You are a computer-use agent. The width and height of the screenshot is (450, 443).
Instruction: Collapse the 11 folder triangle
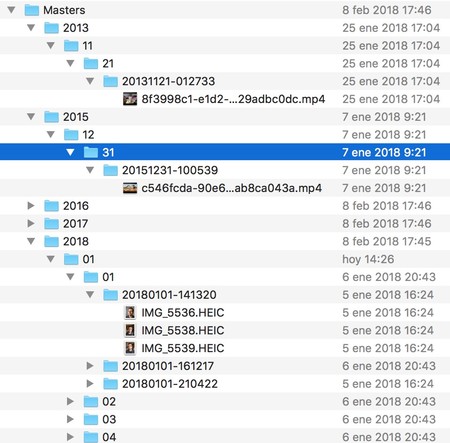click(x=51, y=46)
